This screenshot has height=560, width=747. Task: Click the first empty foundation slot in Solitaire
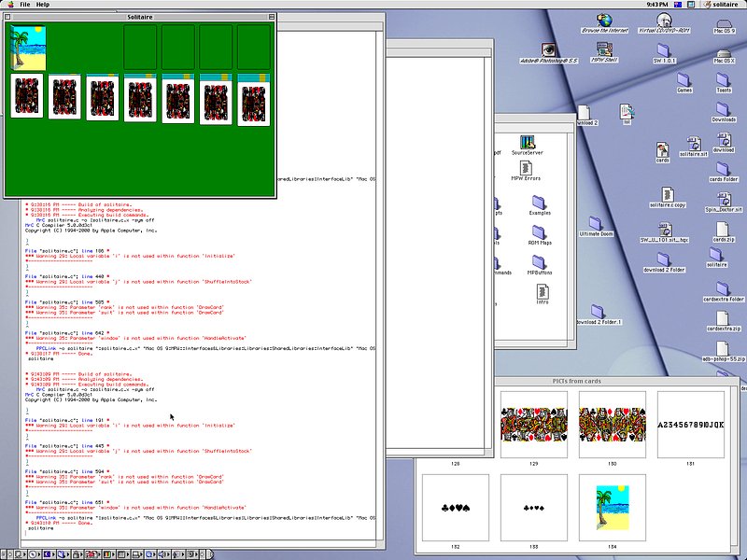pos(140,48)
